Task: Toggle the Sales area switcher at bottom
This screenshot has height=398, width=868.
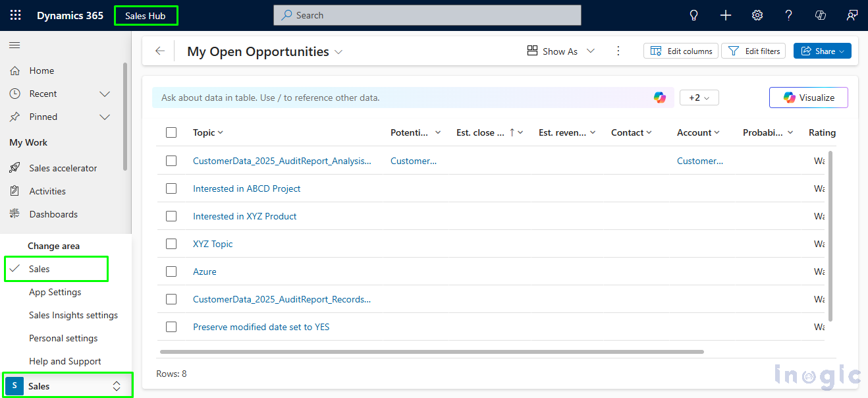Action: tap(68, 386)
